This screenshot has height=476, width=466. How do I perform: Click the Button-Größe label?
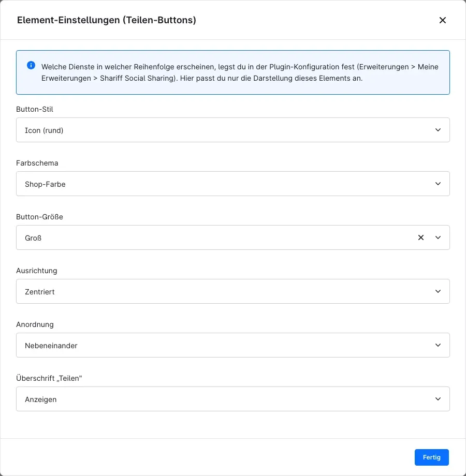click(39, 217)
